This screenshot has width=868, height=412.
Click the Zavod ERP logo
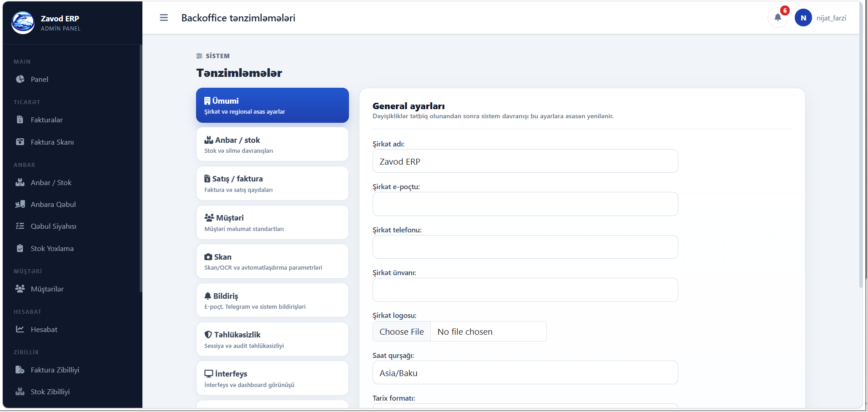point(23,23)
